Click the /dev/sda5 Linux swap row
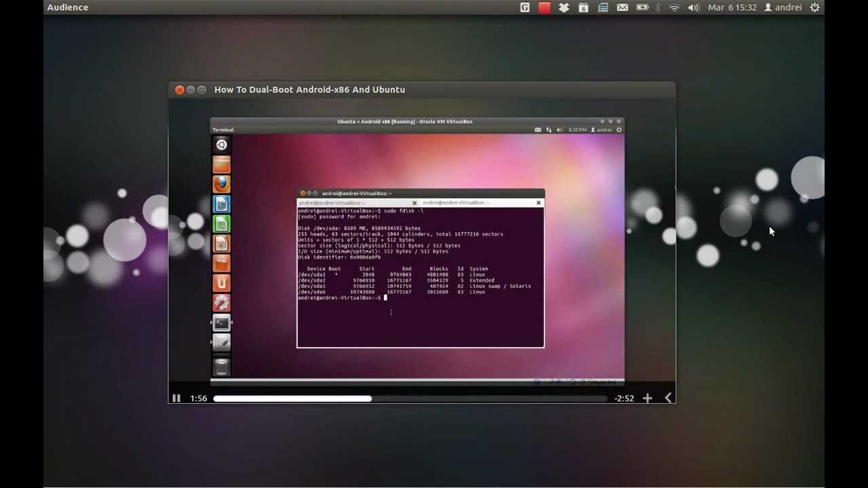 (414, 286)
